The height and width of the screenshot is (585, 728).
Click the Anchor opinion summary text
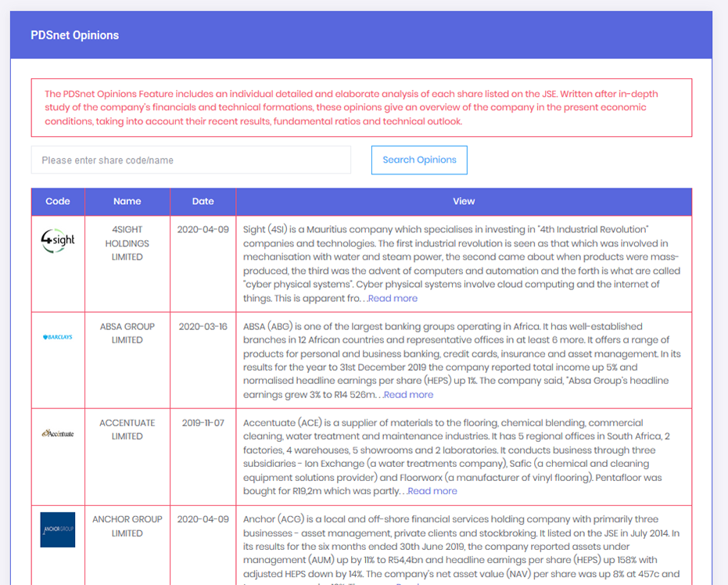click(x=461, y=550)
